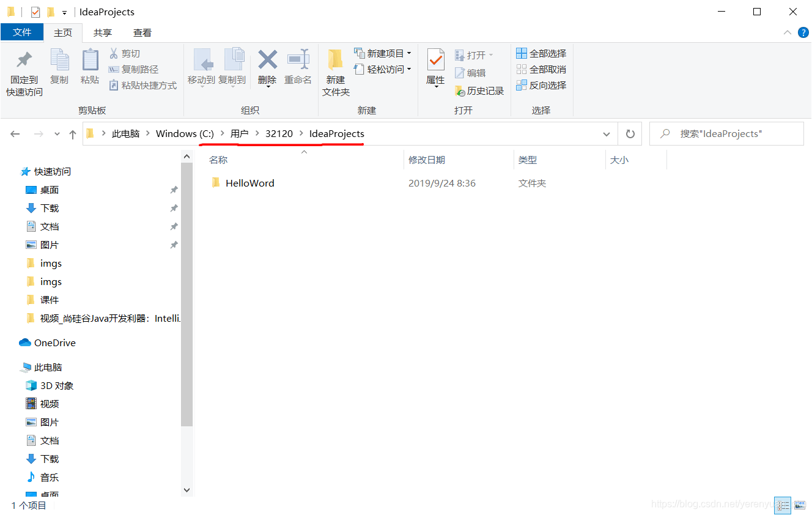Click the chevron after 32120 in path

(x=301, y=133)
